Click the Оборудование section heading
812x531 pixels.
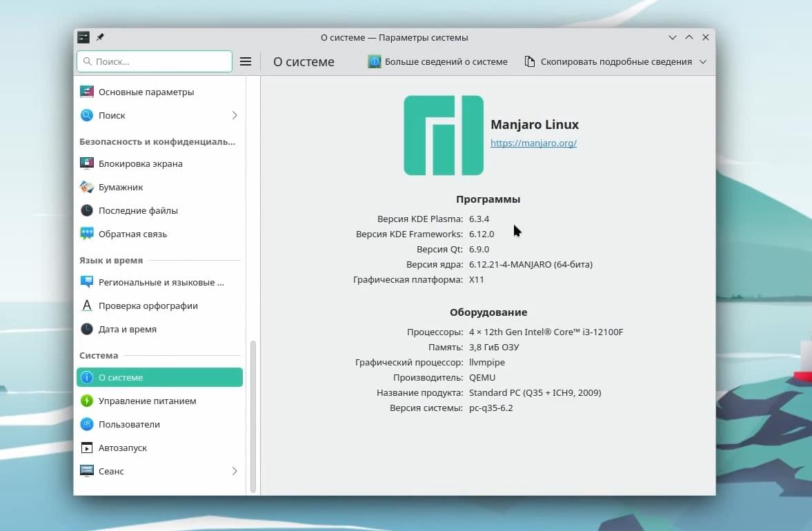pyautogui.click(x=488, y=312)
